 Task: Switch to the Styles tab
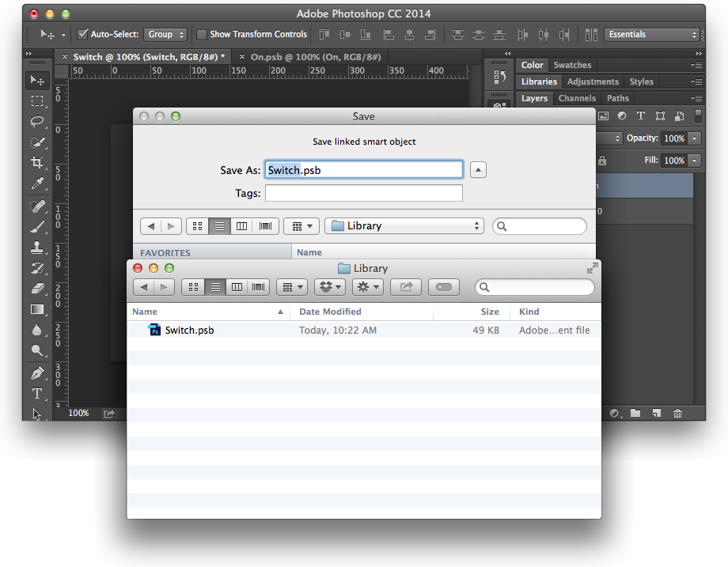641,81
